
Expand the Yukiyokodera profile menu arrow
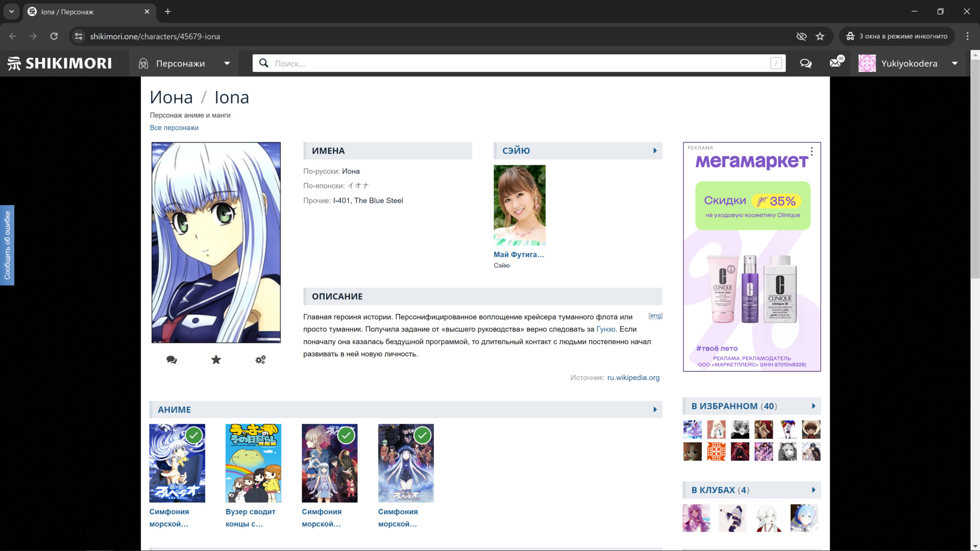coord(954,64)
